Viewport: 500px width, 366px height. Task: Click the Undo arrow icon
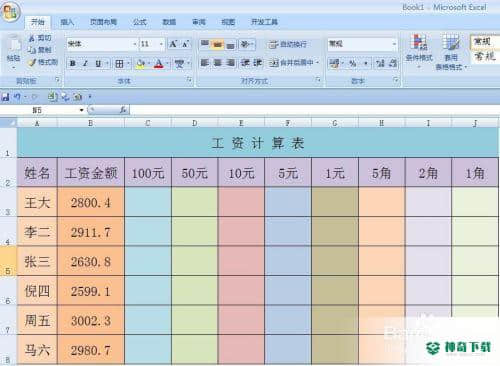17,97
